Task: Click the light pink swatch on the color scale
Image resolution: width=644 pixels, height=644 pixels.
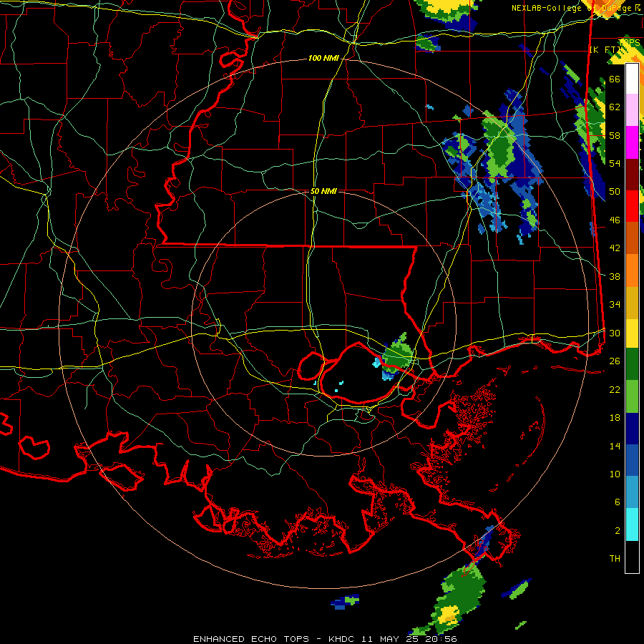Action: click(632, 110)
